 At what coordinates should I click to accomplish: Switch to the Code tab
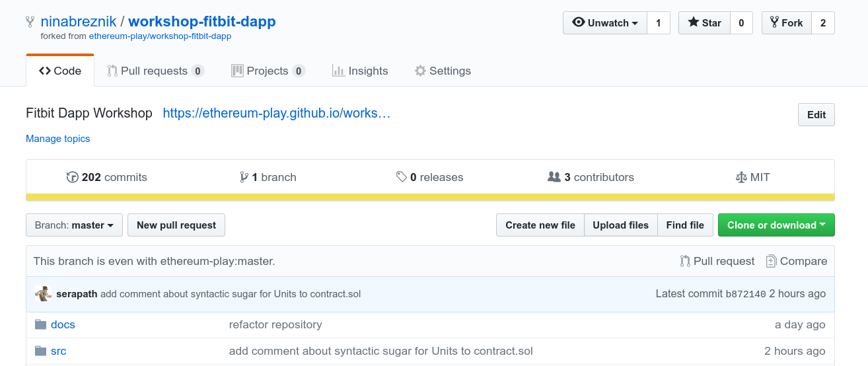coord(60,71)
